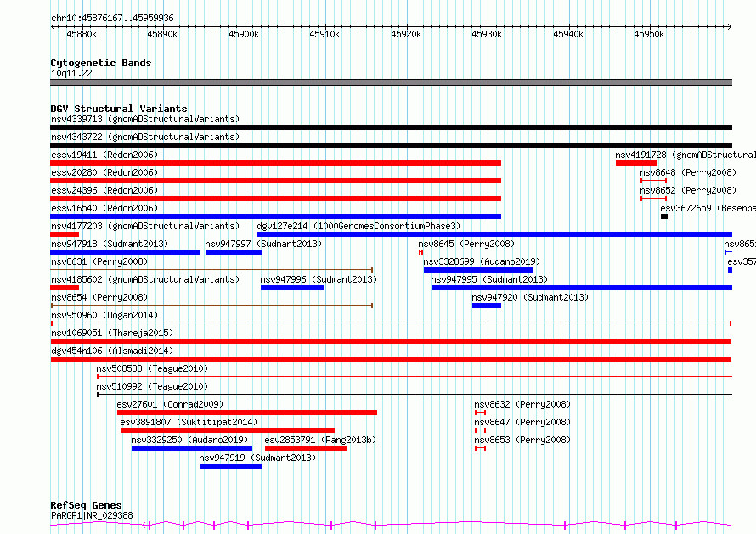Click esv27601 (Conrad2009) red bar
Screen dimensions: 756x534
point(247,413)
